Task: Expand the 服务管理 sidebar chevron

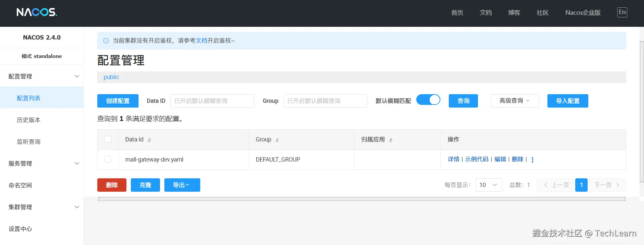Action: pos(77,164)
